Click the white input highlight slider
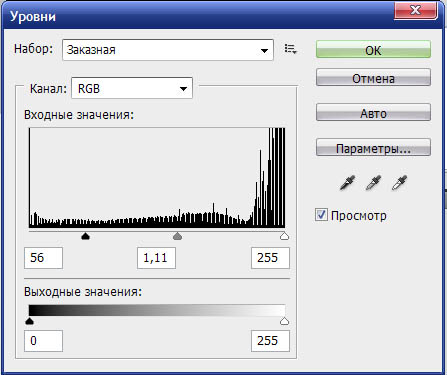 [x=284, y=236]
